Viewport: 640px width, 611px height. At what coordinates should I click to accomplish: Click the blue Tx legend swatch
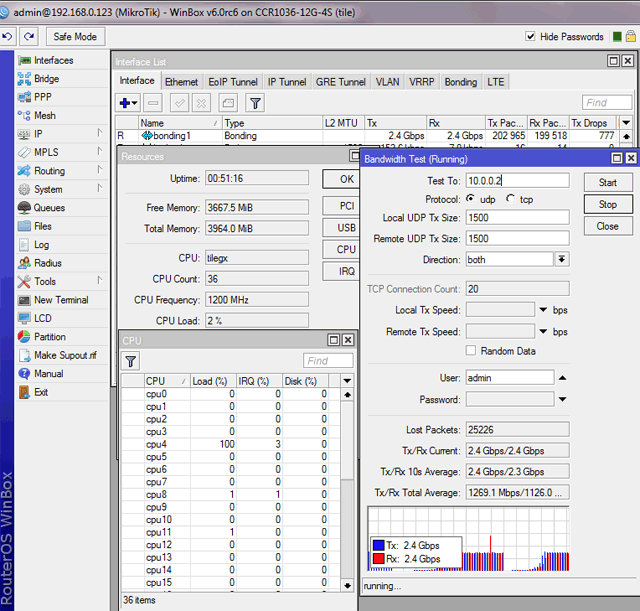(x=378, y=545)
